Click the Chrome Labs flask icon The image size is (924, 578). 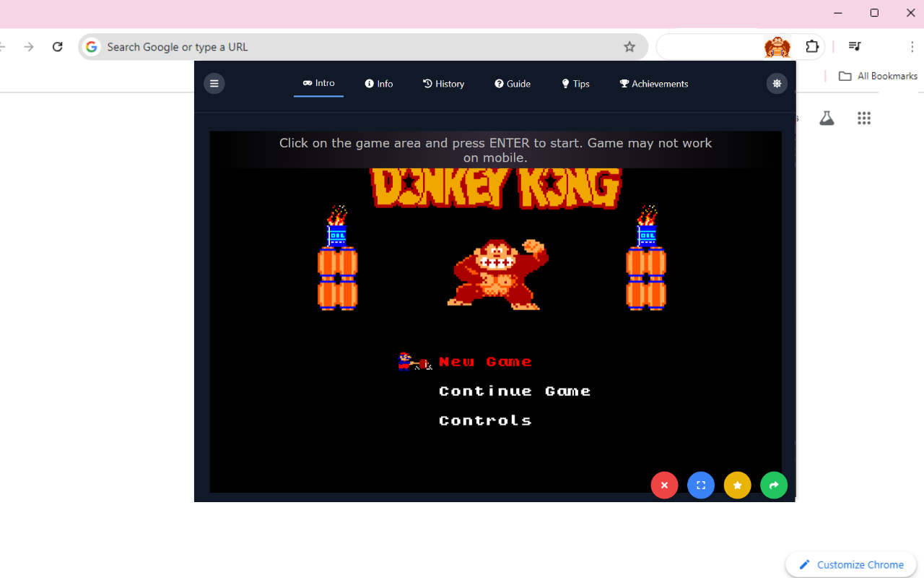(x=827, y=118)
